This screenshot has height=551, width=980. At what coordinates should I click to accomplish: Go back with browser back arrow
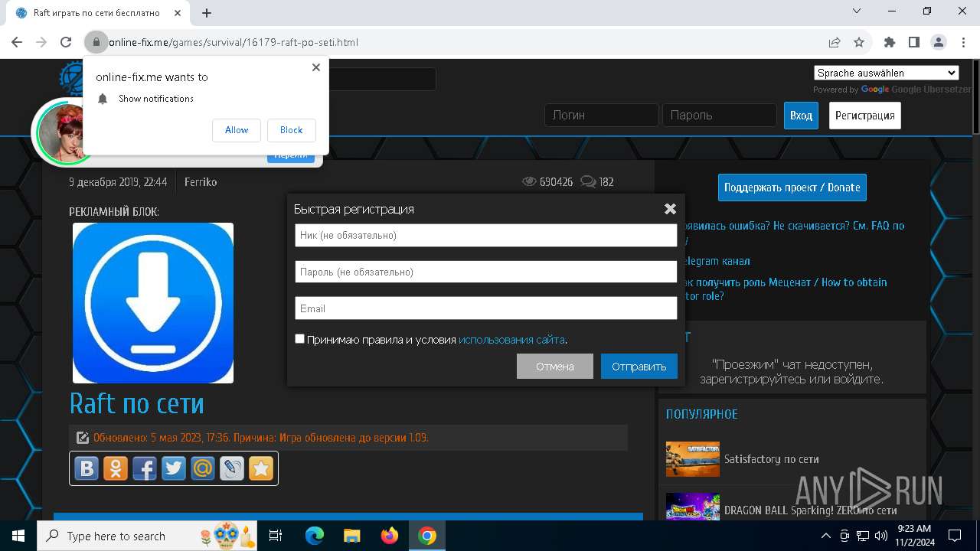[x=17, y=42]
